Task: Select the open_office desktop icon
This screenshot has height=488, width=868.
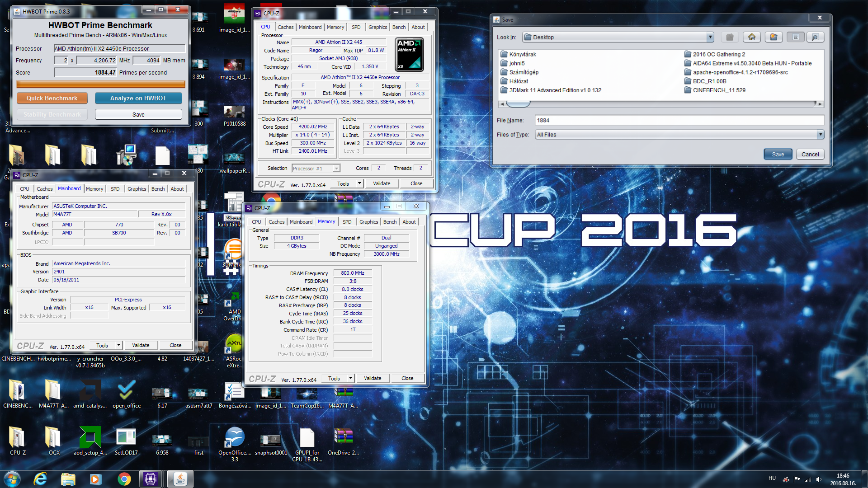Action: pyautogui.click(x=126, y=394)
